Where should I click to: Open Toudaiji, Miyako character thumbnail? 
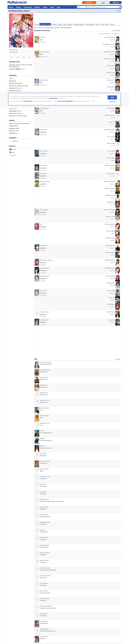coord(37,111)
